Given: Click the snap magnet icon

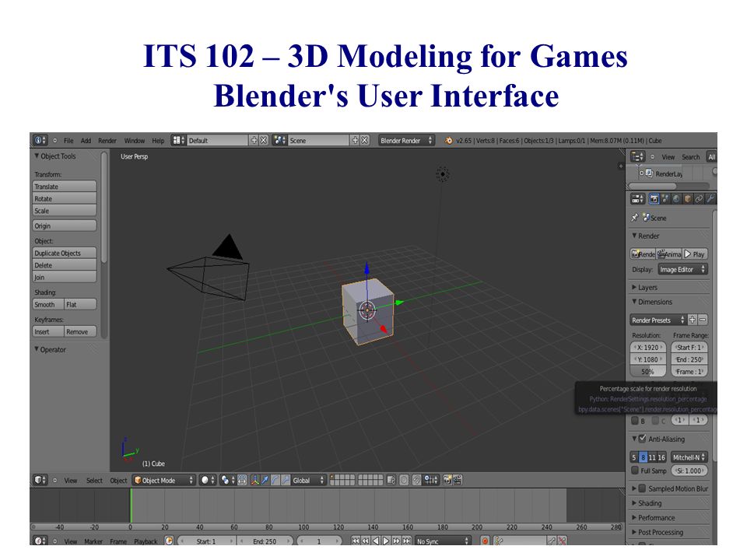Looking at the screenshot, I should pyautogui.click(x=416, y=480).
